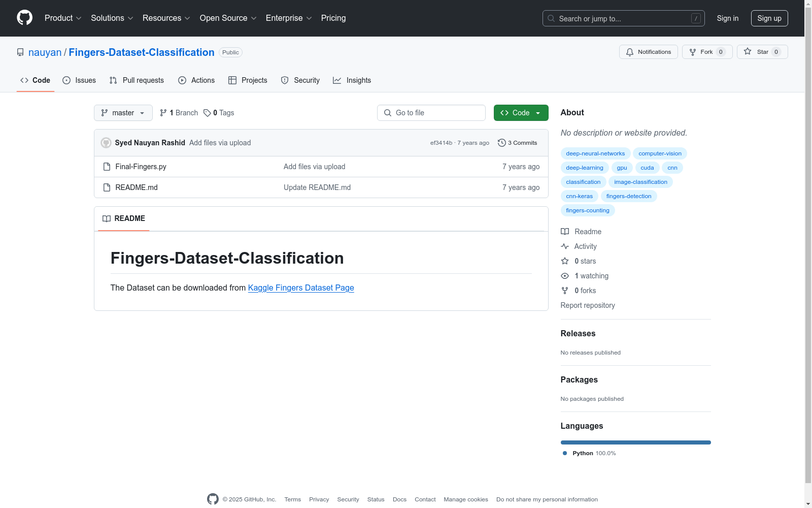Switch to the Issues tab
The height and width of the screenshot is (508, 812).
(79, 80)
